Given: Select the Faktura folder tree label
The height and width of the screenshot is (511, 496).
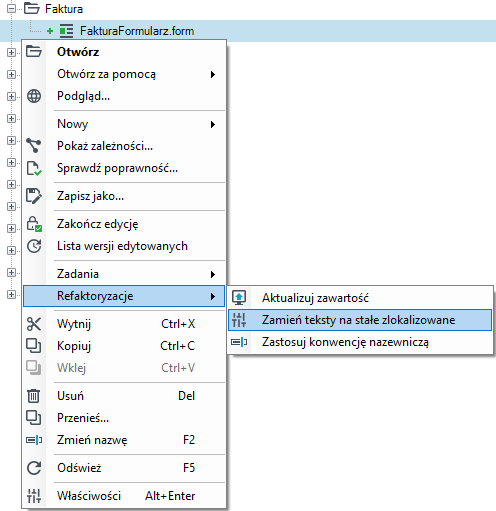Looking at the screenshot, I should (x=64, y=9).
